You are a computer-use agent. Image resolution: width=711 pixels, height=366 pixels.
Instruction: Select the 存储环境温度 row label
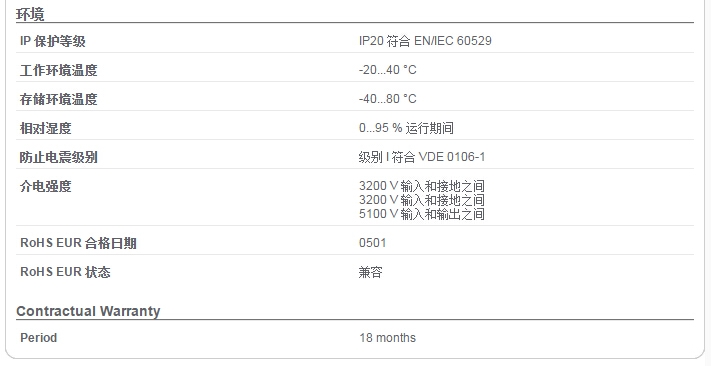pos(58,99)
